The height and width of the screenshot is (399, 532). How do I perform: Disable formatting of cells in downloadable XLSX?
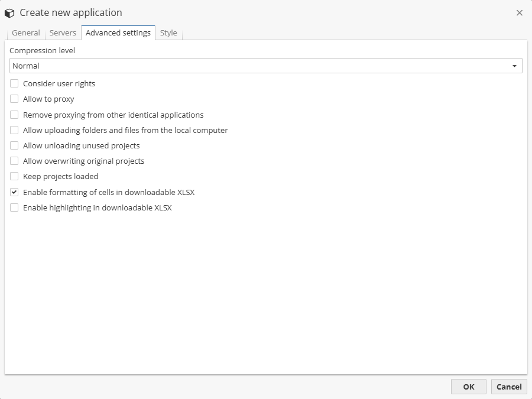click(x=14, y=192)
